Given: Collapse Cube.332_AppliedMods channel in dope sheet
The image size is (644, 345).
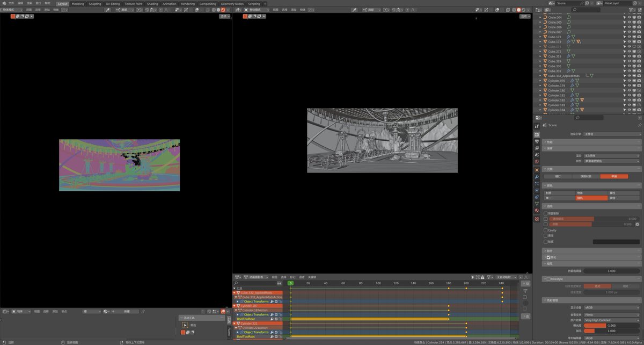Looking at the screenshot, I should (x=234, y=292).
